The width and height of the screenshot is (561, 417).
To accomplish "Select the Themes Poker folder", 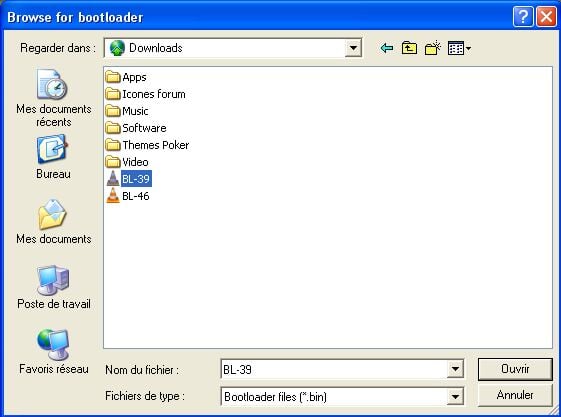I will (x=147, y=145).
